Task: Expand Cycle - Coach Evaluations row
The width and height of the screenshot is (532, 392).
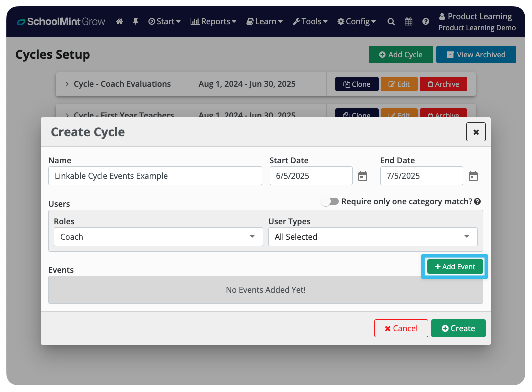Action: tap(67, 84)
